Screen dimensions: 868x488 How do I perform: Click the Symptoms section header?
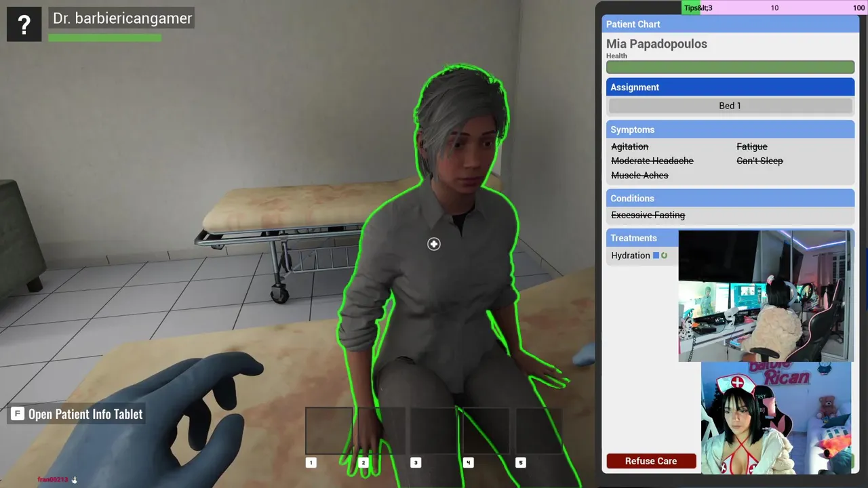click(730, 129)
